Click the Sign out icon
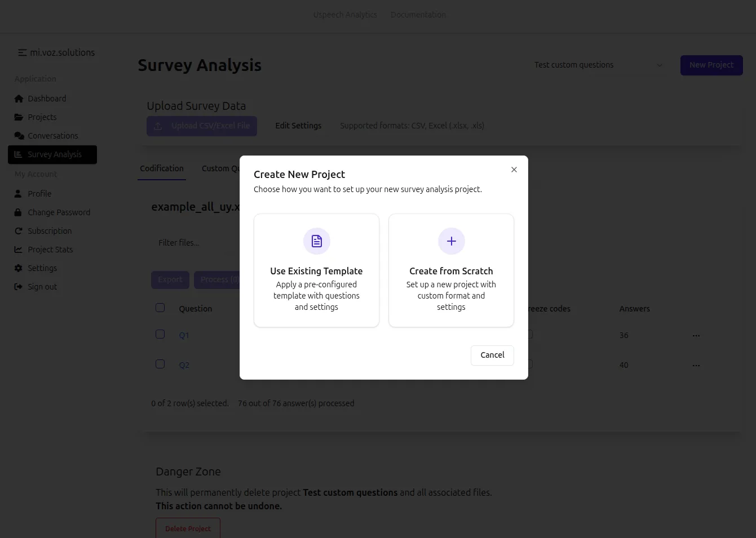Image resolution: width=756 pixels, height=538 pixels. [19, 287]
